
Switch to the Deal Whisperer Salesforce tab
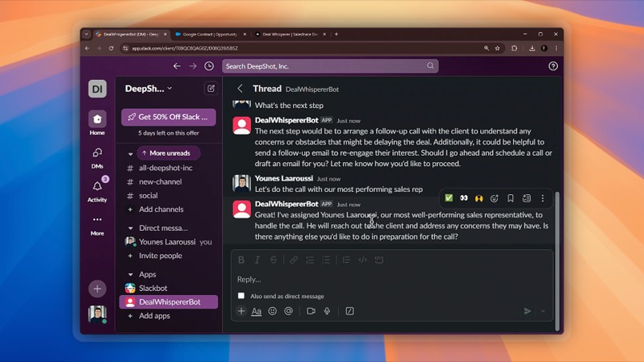coord(290,34)
